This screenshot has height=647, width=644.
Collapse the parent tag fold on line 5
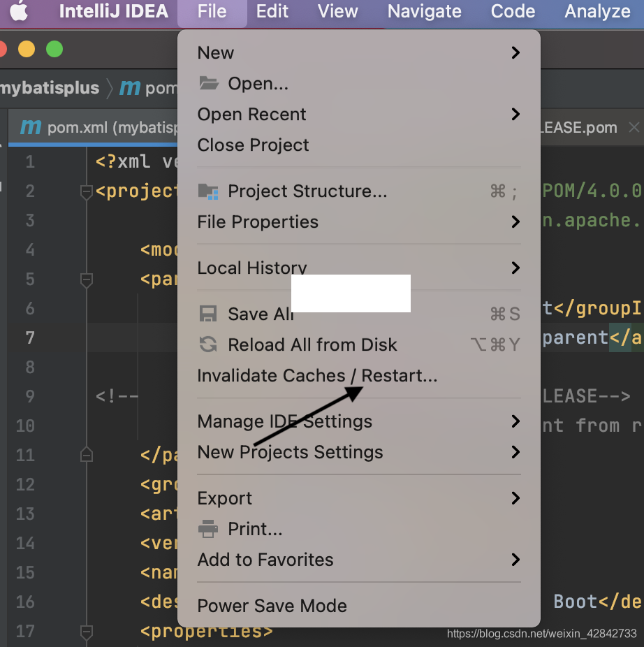[86, 279]
